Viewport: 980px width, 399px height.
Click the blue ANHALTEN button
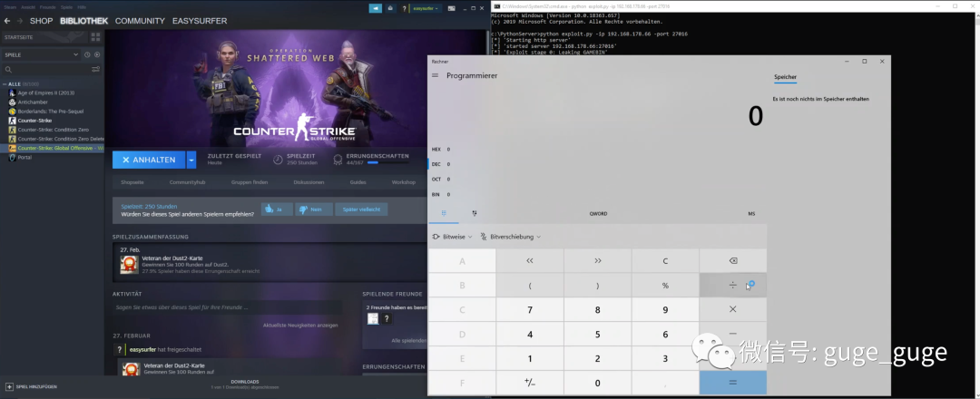pyautogui.click(x=149, y=160)
